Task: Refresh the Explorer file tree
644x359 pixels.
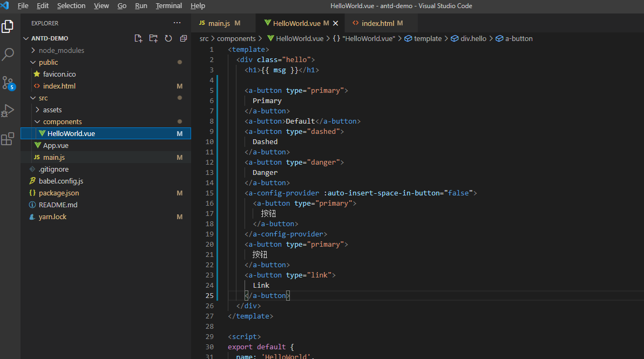Action: click(x=168, y=38)
